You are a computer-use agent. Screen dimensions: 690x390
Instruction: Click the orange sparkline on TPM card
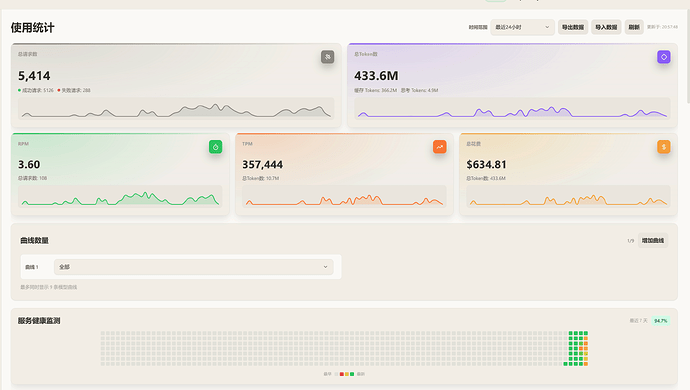tap(344, 196)
